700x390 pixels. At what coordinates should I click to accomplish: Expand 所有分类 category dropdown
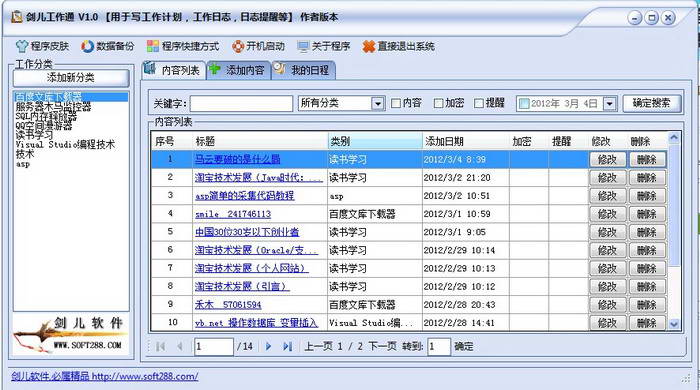click(378, 104)
